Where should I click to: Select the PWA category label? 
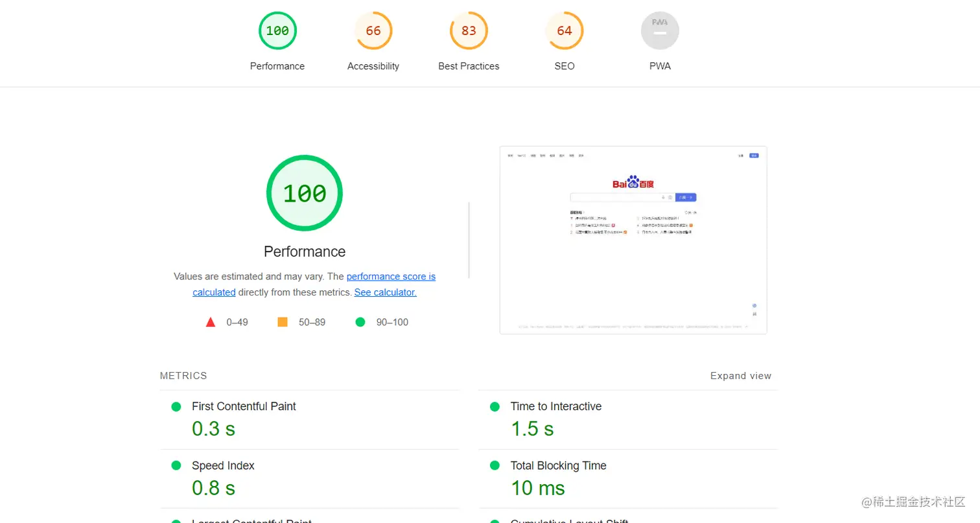pos(660,66)
